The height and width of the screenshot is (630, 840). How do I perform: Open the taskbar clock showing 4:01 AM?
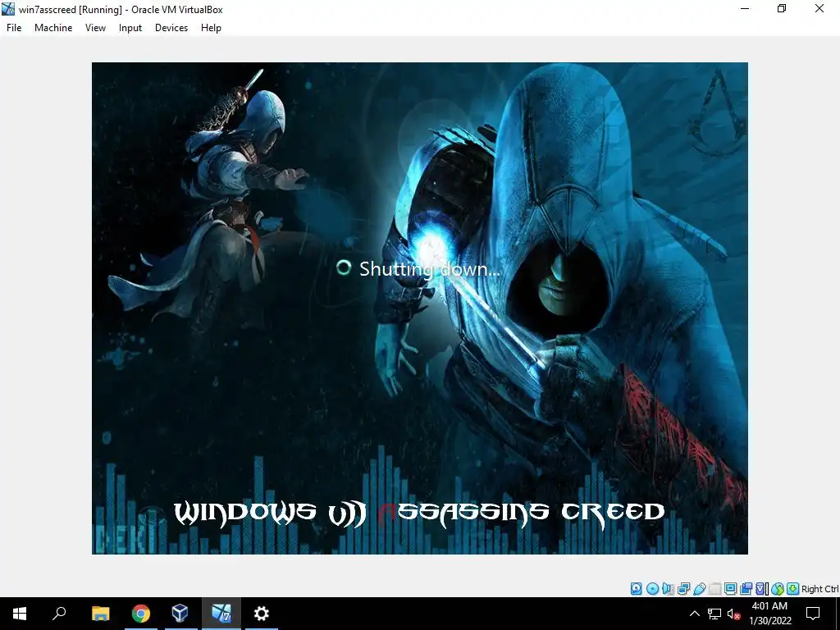pos(769,614)
